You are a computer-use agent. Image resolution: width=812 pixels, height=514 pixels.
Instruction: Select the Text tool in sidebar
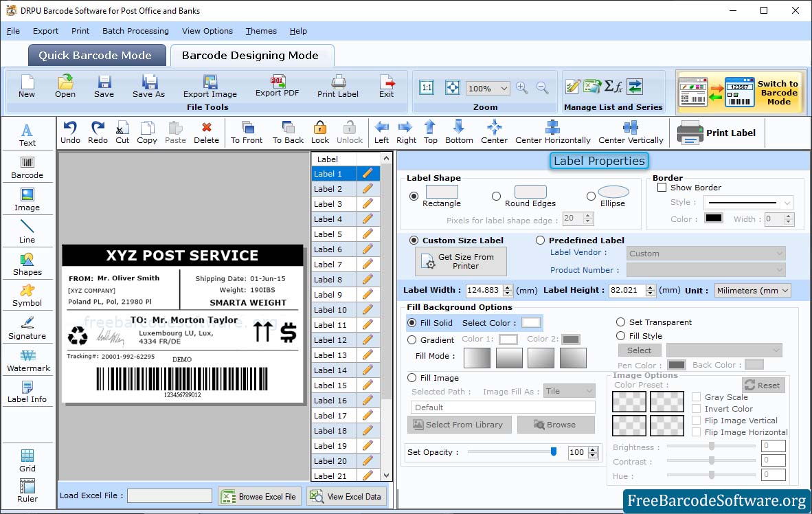point(27,135)
